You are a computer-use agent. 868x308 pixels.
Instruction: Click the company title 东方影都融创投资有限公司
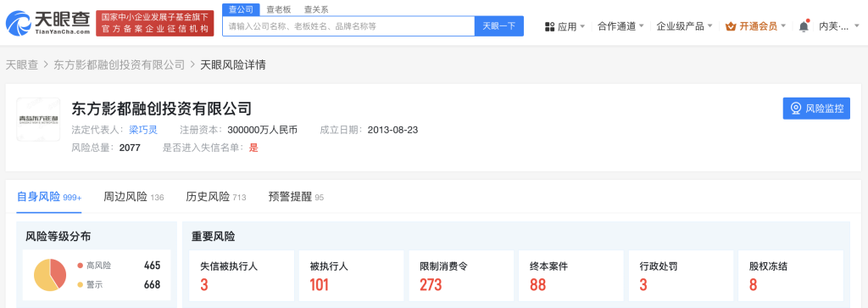162,108
